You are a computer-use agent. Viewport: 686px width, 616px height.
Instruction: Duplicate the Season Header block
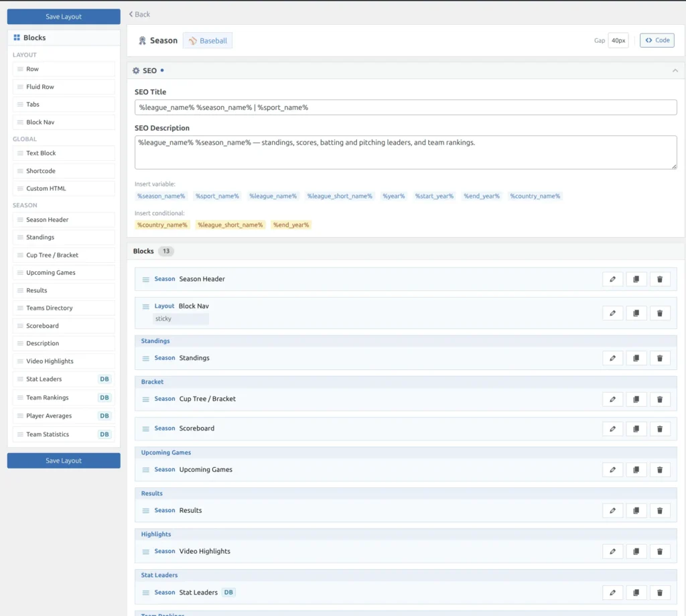coord(636,280)
